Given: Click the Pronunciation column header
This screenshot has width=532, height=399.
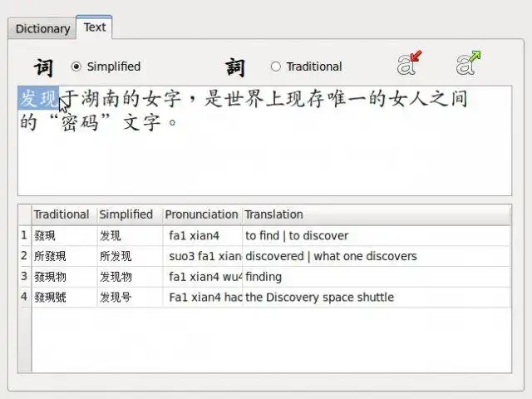Looking at the screenshot, I should click(201, 214).
